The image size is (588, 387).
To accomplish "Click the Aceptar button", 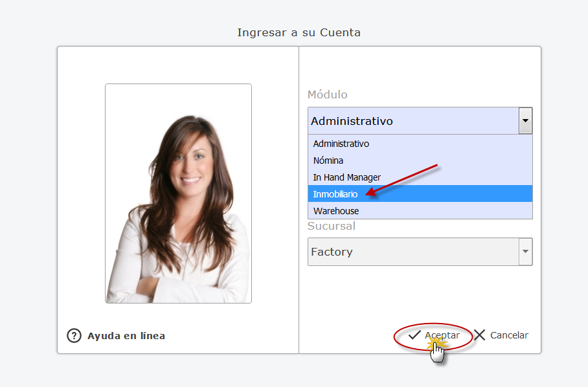I will [x=434, y=335].
